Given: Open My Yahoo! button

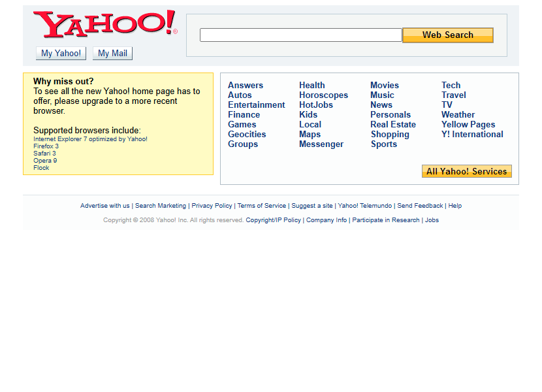Looking at the screenshot, I should coord(61,54).
